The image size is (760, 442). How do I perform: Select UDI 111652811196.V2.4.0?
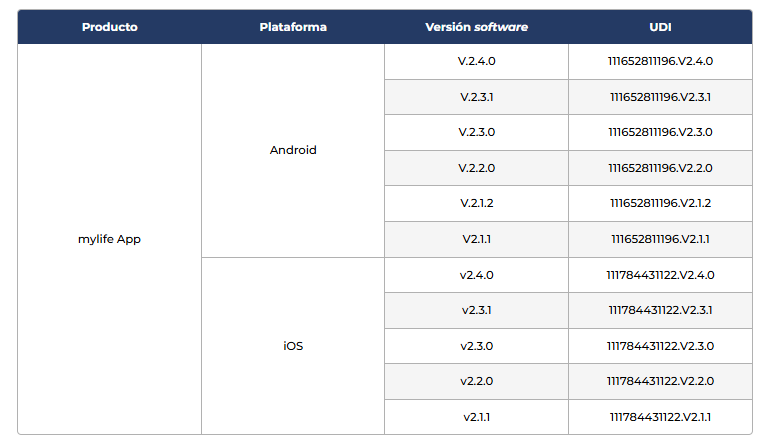pyautogui.click(x=660, y=62)
